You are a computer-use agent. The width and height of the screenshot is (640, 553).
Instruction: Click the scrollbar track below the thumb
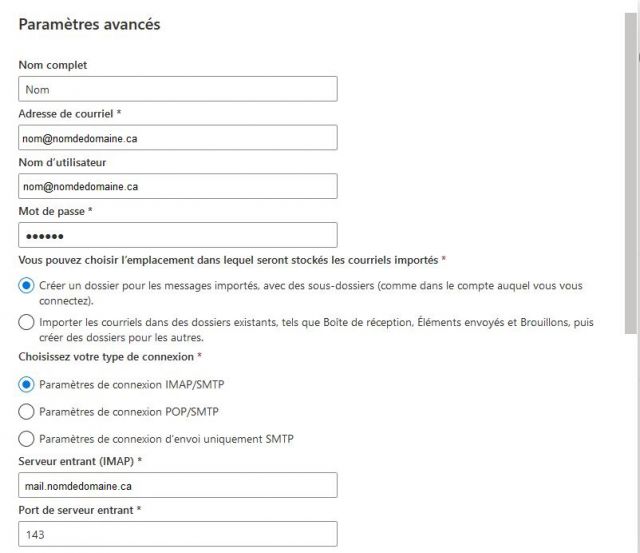(630, 440)
